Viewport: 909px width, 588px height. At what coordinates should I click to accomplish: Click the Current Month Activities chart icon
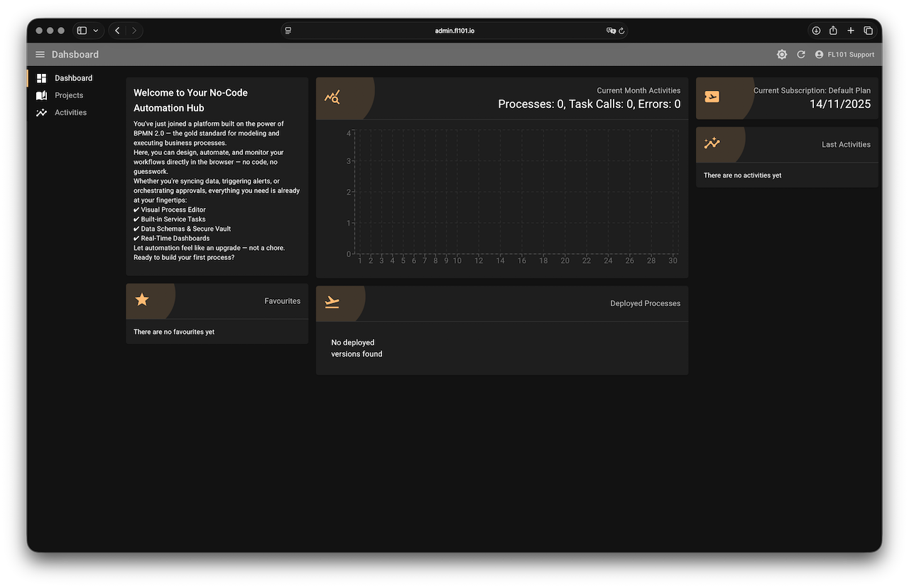(x=332, y=98)
